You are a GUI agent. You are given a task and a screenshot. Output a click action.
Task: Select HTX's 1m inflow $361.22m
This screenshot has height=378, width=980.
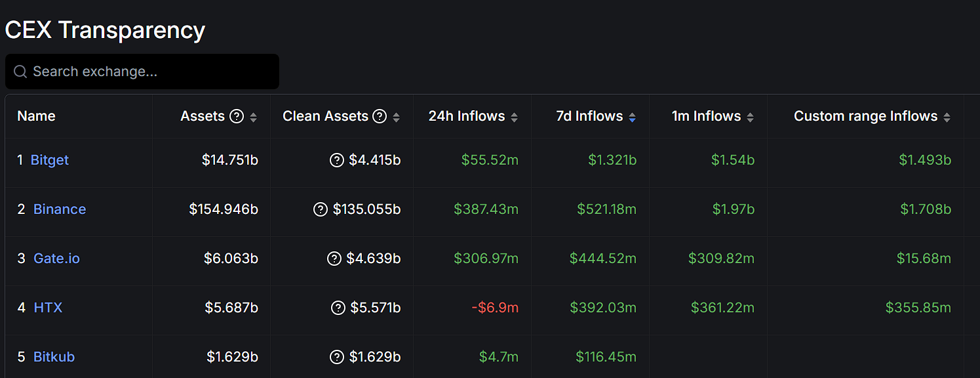pos(722,308)
